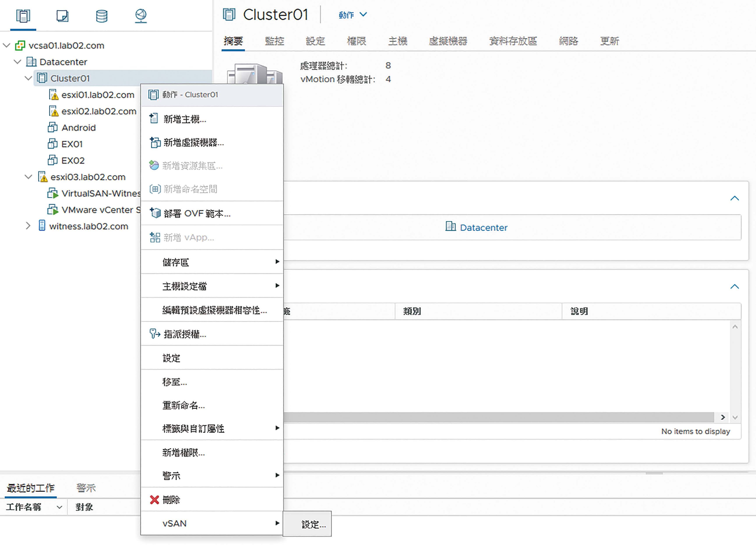Collapse the Cluster01 tree node

point(29,78)
